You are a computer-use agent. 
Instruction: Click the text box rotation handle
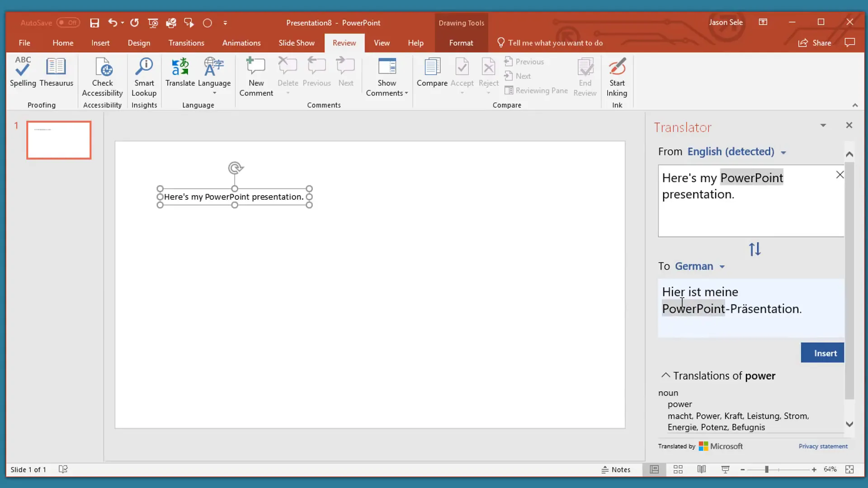click(x=235, y=168)
